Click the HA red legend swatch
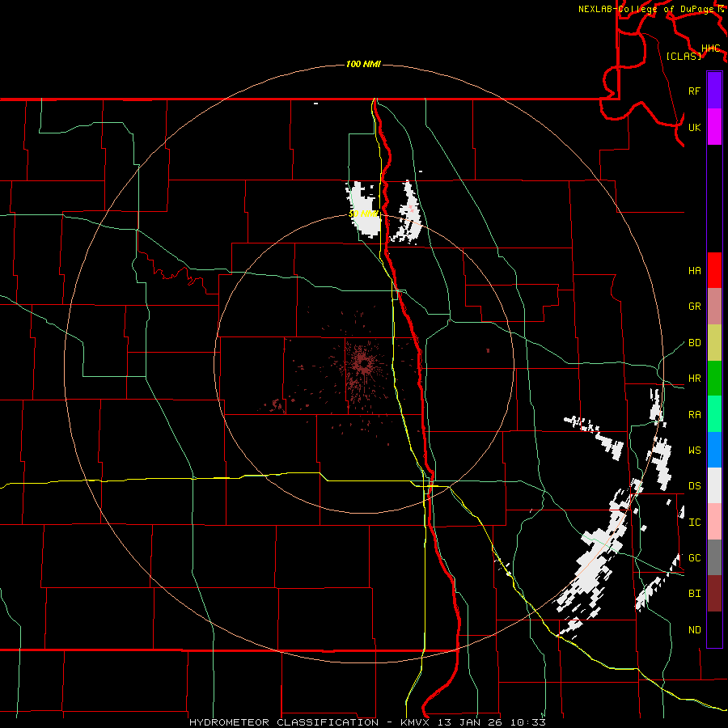Screen dimensions: 728x728 coord(714,270)
